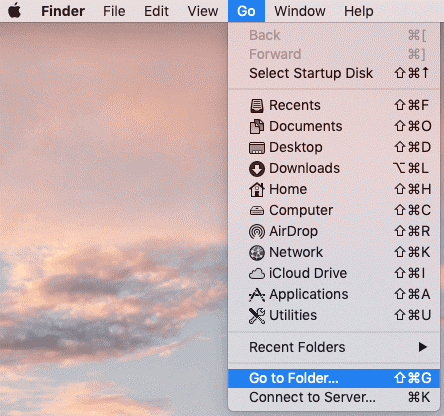Choose Connect to Server… entry

coord(334,397)
